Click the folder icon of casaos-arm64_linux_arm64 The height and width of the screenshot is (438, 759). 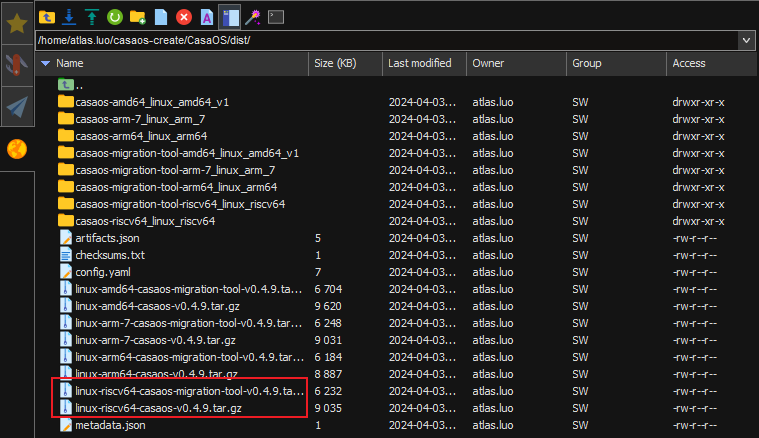point(65,136)
